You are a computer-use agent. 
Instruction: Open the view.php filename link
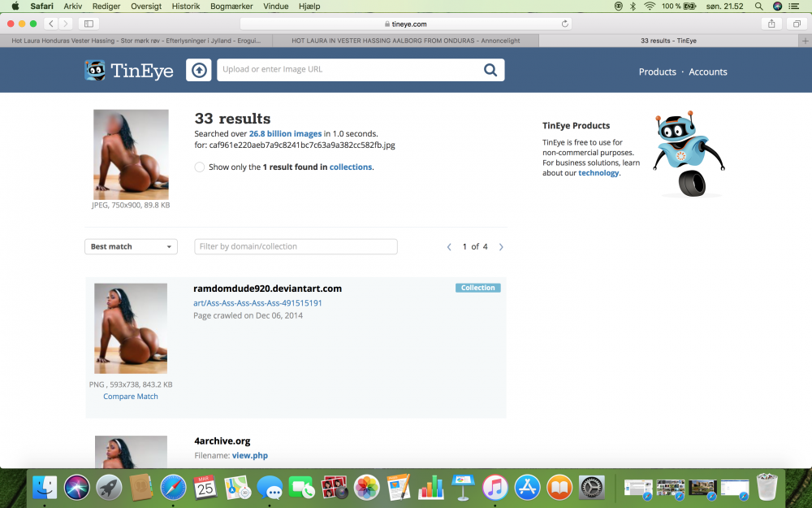tap(249, 456)
